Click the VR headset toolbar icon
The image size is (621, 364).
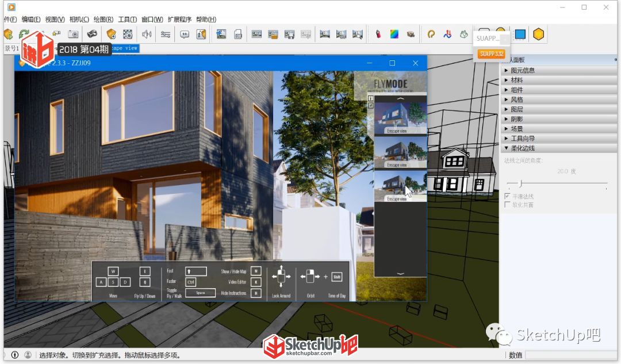pos(92,34)
